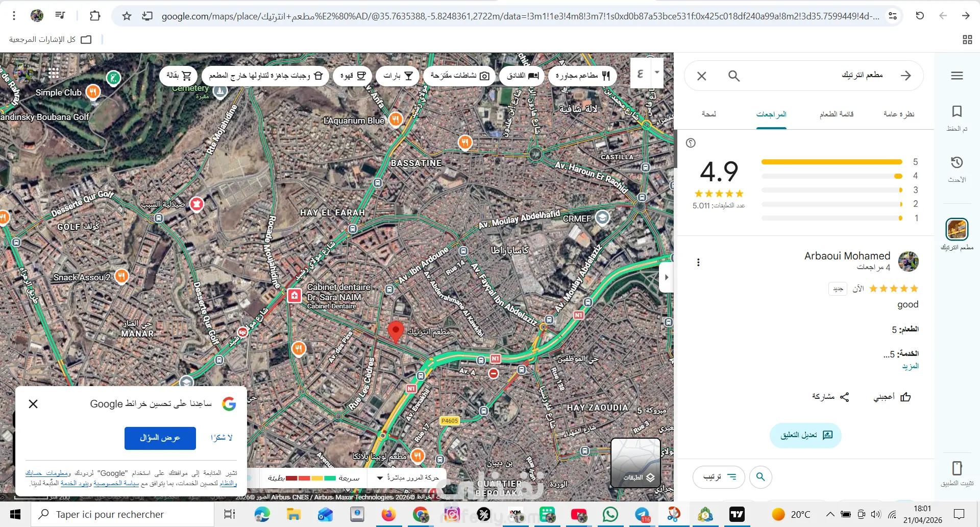Share the review with مشاركة
The height and width of the screenshot is (527, 980).
[830, 397]
